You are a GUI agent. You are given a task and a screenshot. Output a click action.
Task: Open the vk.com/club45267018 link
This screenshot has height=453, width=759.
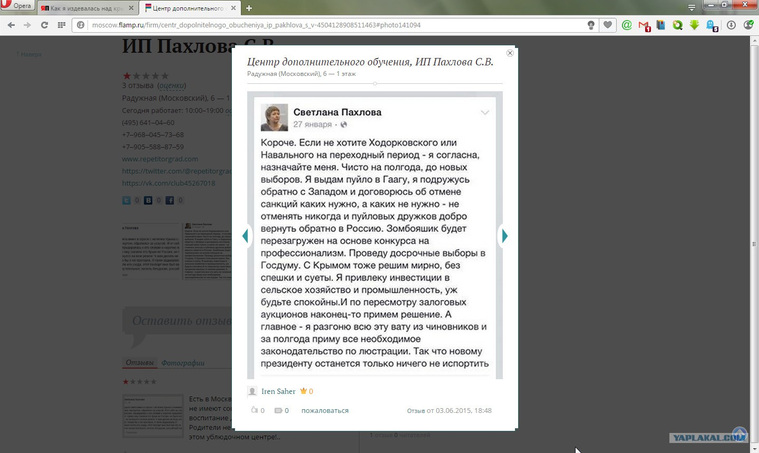point(168,183)
